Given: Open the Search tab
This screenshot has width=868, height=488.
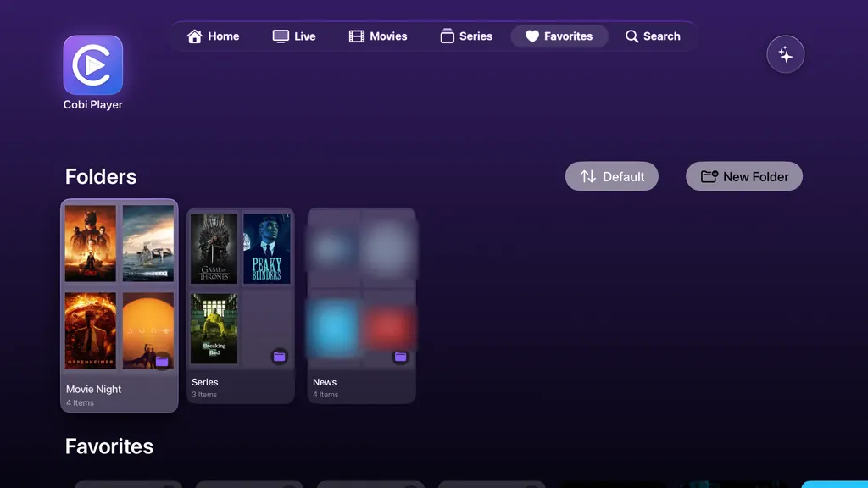Looking at the screenshot, I should 653,36.
